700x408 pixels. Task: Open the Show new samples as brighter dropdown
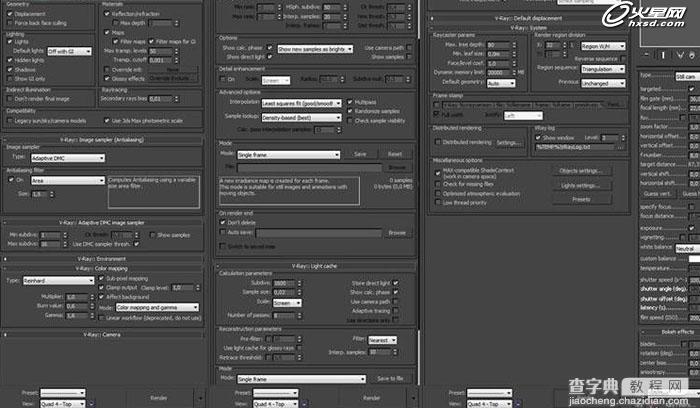pos(315,49)
